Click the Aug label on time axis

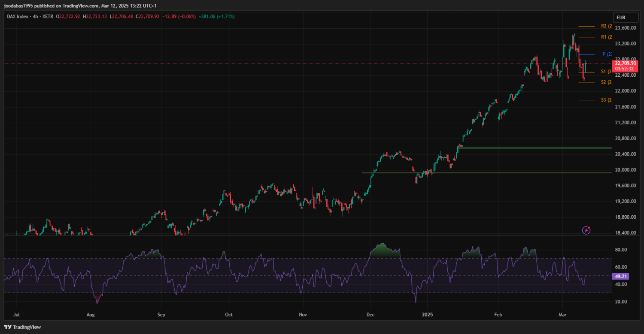[x=90, y=314]
